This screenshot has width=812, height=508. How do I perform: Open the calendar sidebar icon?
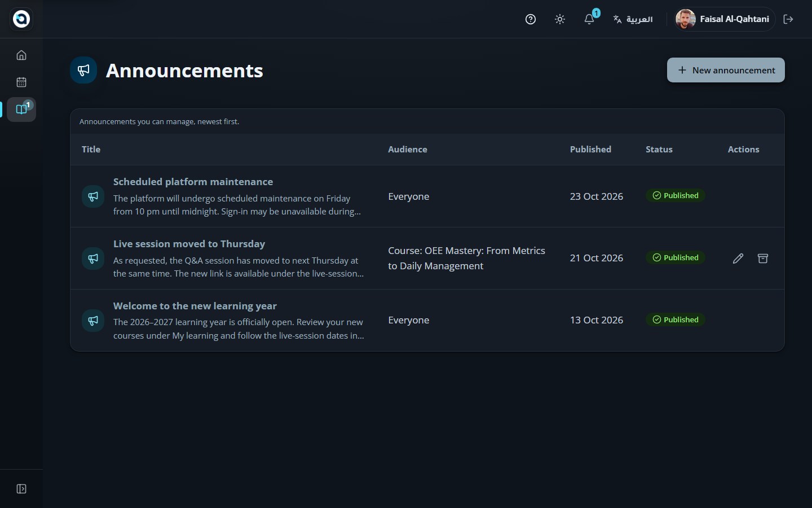click(x=21, y=82)
